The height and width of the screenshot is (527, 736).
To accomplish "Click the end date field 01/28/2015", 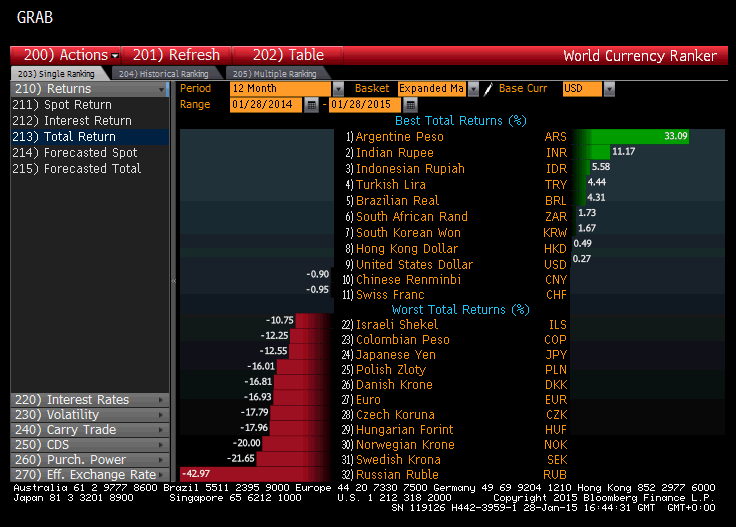I will click(x=365, y=105).
